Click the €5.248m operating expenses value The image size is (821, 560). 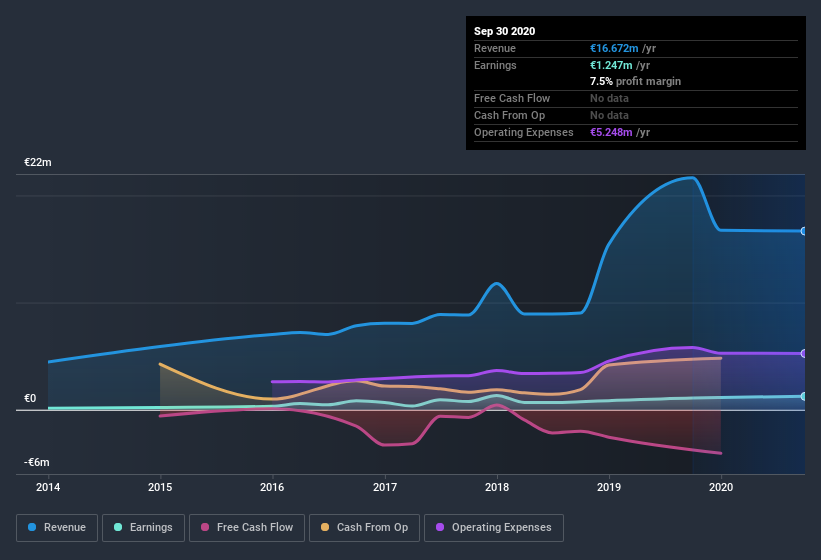pos(611,132)
